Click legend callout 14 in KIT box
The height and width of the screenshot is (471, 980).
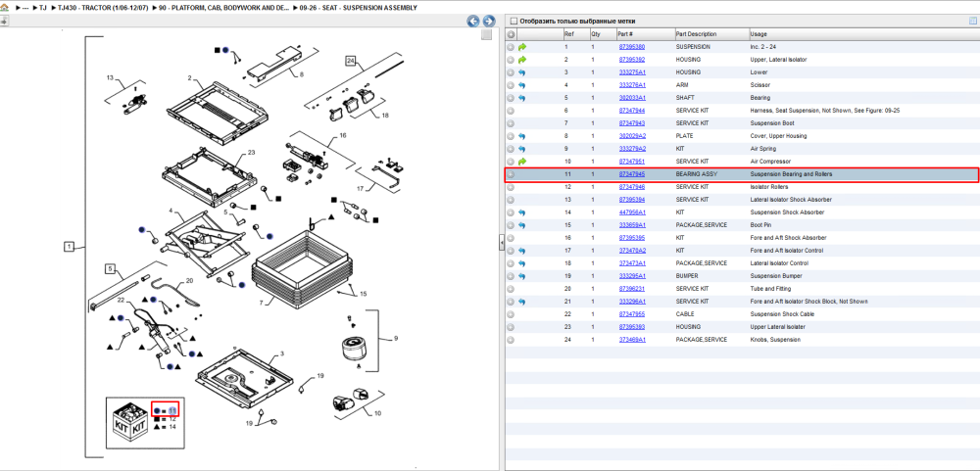(171, 427)
